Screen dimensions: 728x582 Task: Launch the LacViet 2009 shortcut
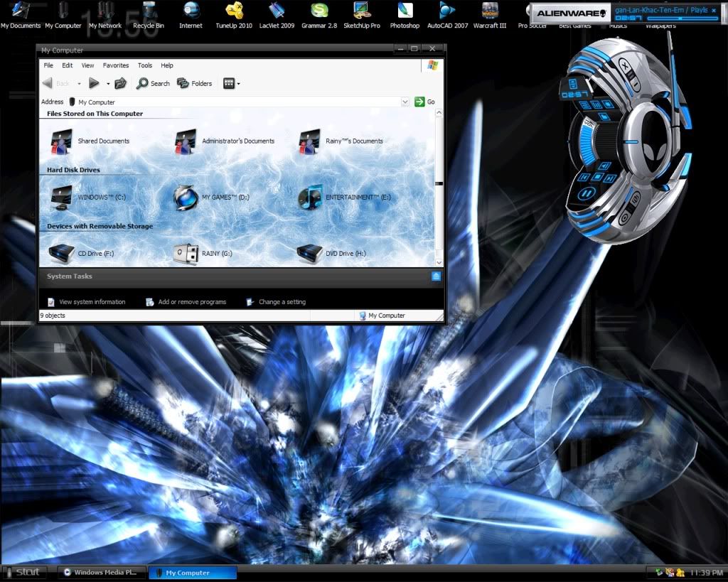pyautogui.click(x=277, y=15)
